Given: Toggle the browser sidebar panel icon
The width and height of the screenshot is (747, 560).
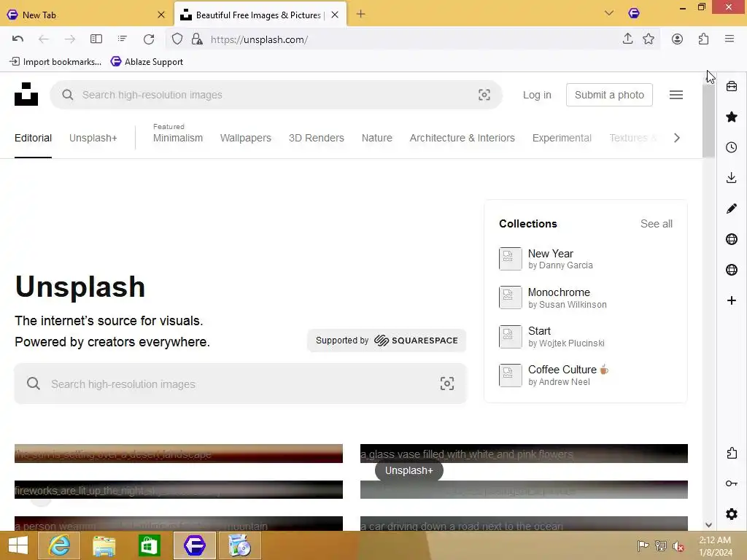Looking at the screenshot, I should click(x=96, y=39).
